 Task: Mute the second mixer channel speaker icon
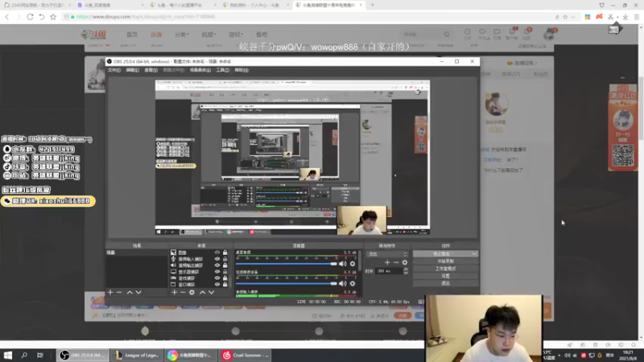pyautogui.click(x=343, y=283)
